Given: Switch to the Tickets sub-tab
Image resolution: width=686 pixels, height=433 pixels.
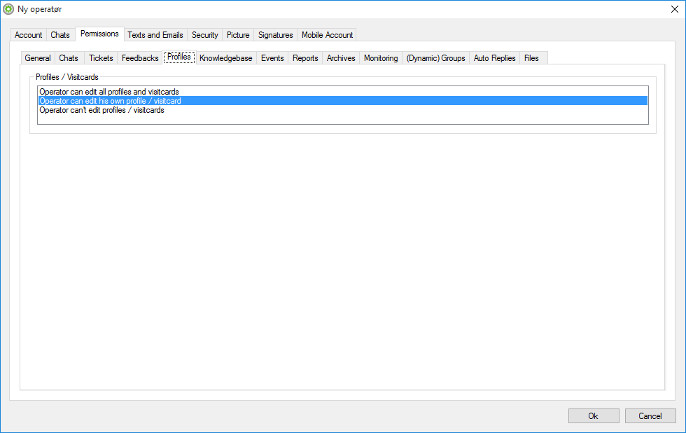Looking at the screenshot, I should tap(101, 58).
